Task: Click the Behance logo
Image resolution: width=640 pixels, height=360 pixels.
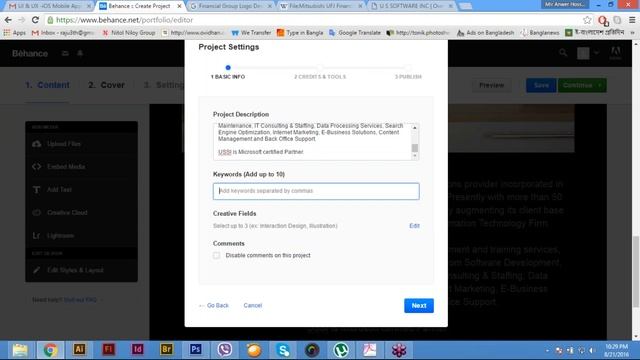Action: tap(30, 53)
